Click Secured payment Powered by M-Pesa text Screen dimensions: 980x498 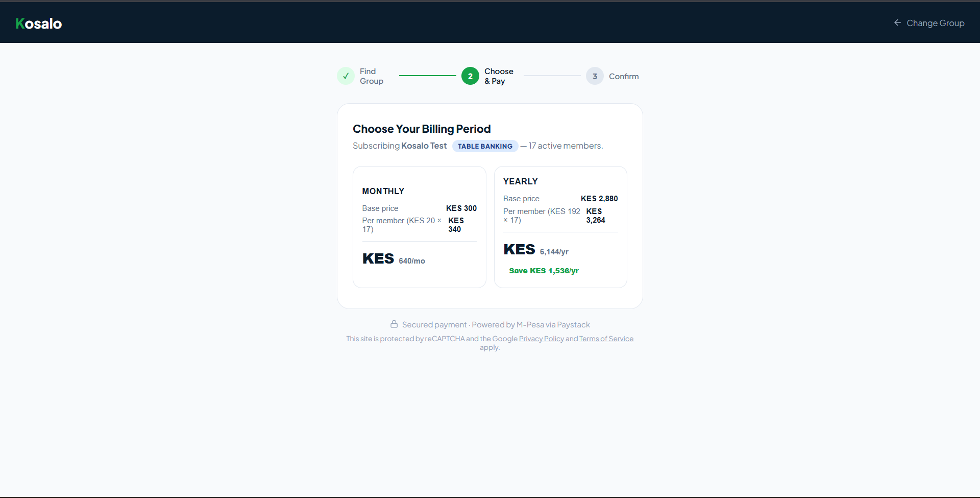pos(496,324)
